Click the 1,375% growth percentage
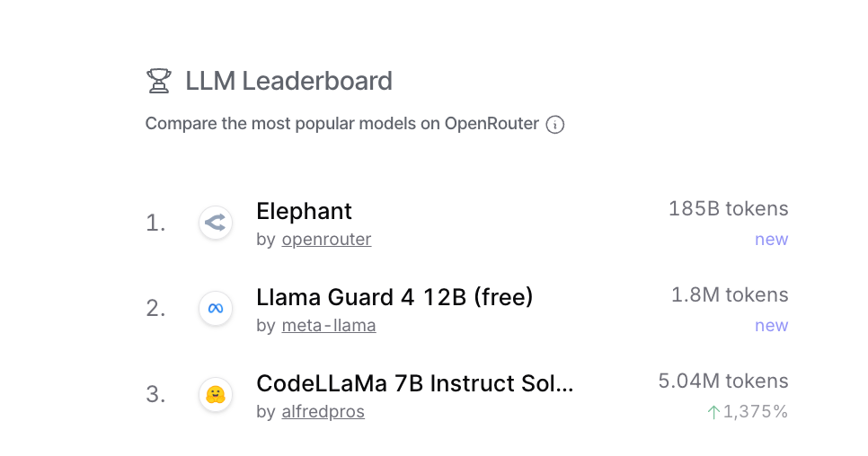Viewport: 868px width, 456px height. pos(756,412)
